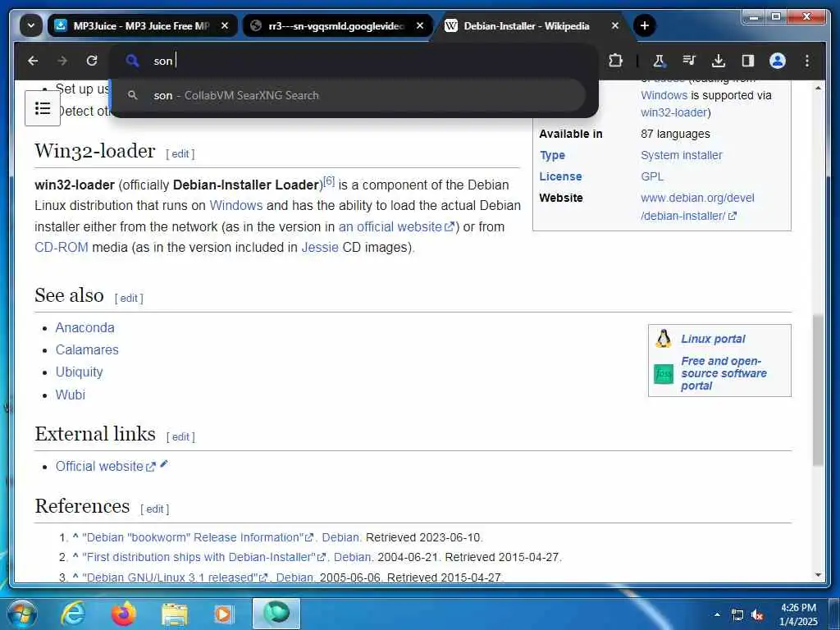
Task: Go forward with the forward arrow
Action: 62,61
